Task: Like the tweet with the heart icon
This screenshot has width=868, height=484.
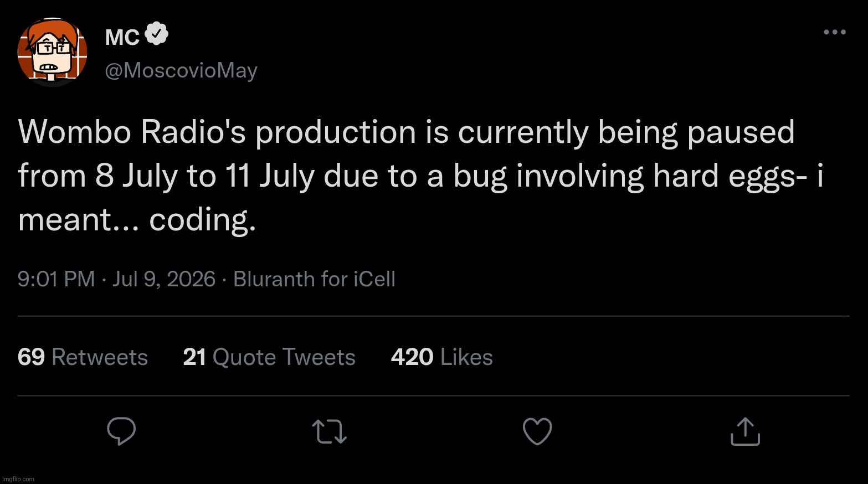Action: point(537,431)
